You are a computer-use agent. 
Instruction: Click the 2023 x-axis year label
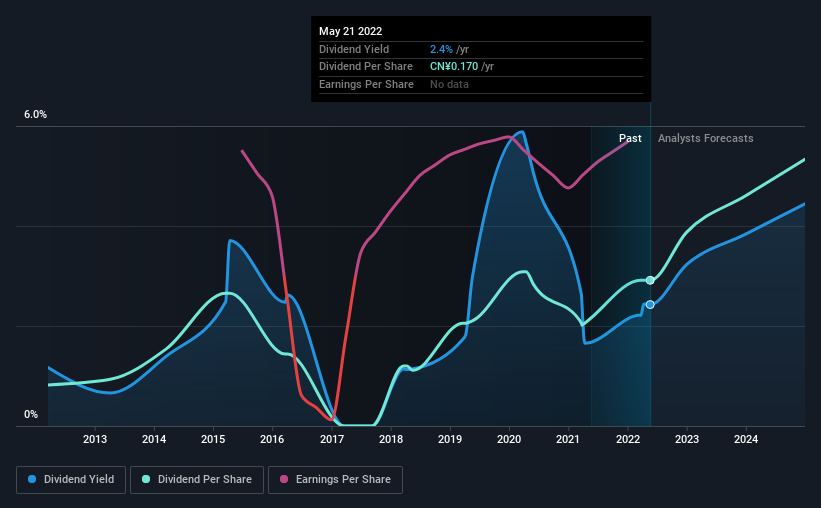click(x=687, y=439)
